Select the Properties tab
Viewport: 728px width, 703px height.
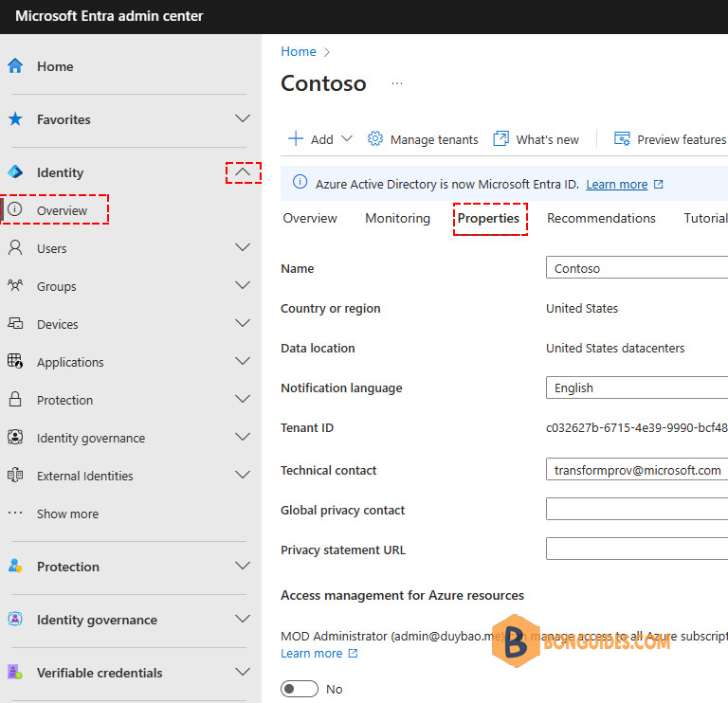pyautogui.click(x=488, y=219)
